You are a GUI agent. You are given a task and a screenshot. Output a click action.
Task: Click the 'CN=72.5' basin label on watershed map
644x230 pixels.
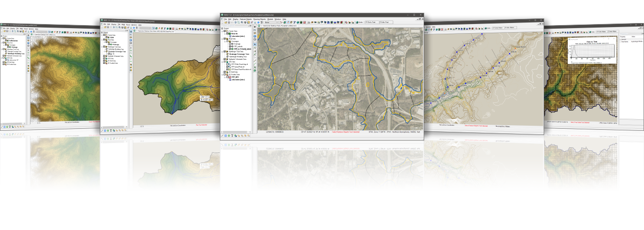[204, 96]
